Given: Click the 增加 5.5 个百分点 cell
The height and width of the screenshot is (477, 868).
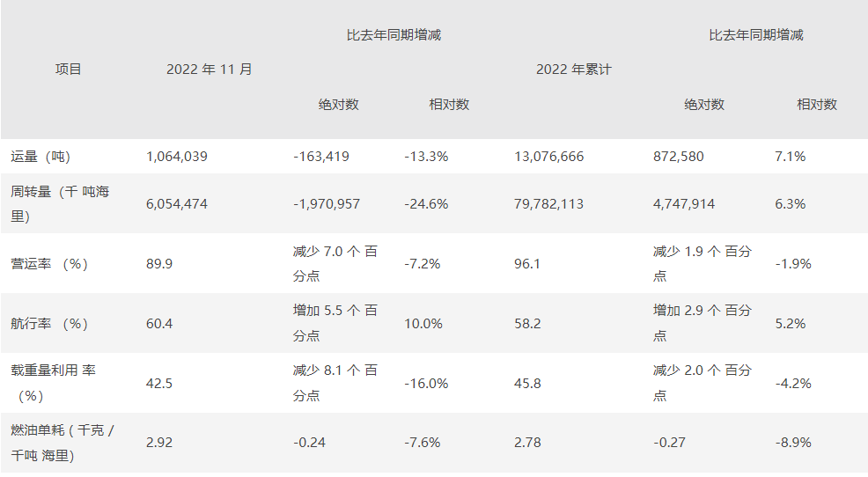Looking at the screenshot, I should (x=335, y=323).
